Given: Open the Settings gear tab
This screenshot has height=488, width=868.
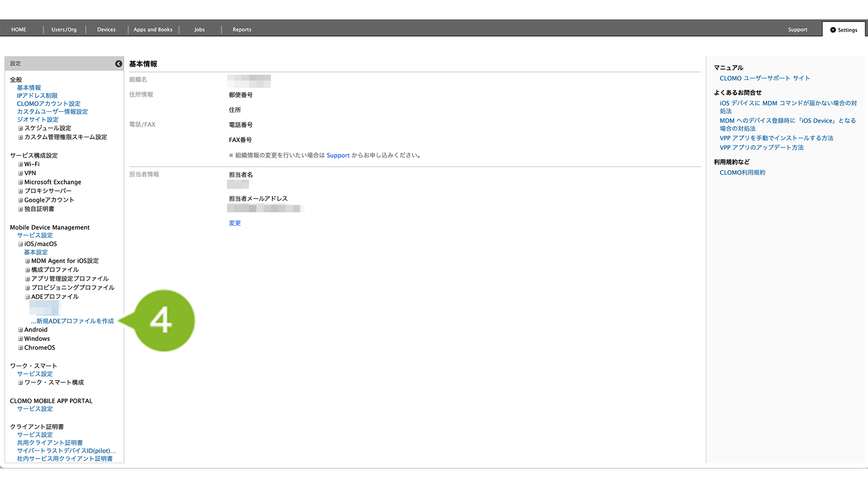Looking at the screenshot, I should click(x=844, y=30).
